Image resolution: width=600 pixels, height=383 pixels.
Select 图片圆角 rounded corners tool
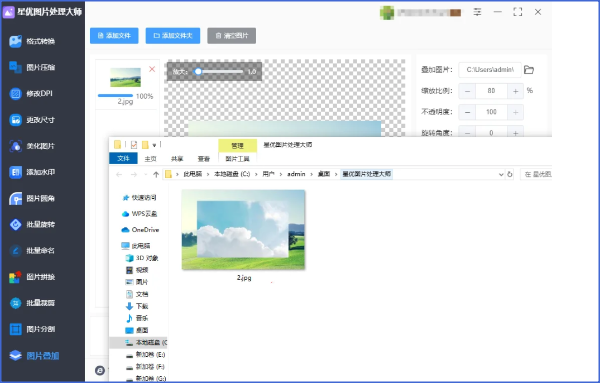click(33, 198)
